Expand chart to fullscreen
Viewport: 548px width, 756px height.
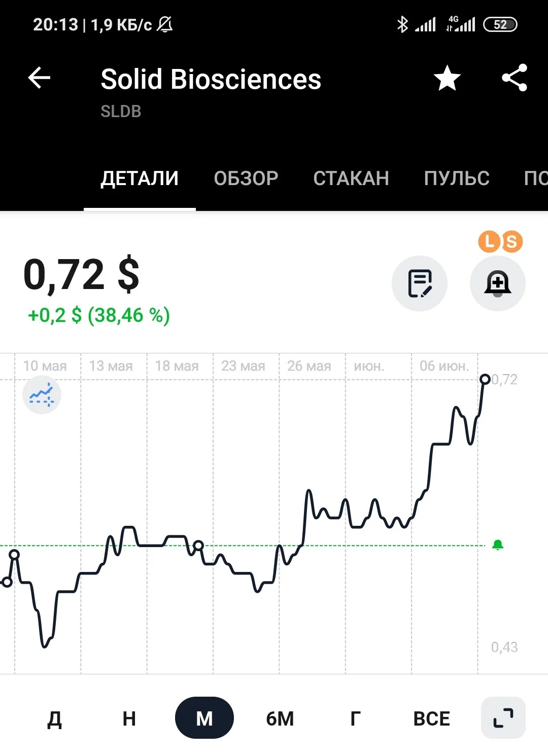(x=503, y=718)
